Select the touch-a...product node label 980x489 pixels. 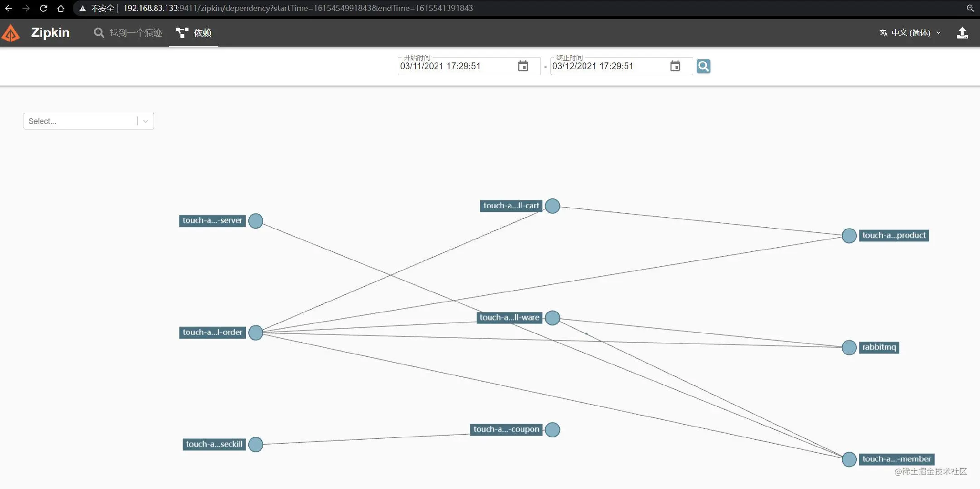click(x=894, y=235)
